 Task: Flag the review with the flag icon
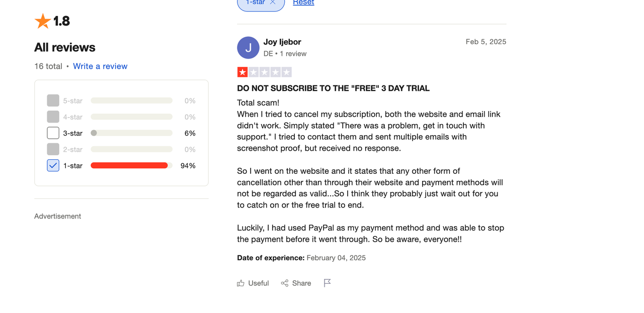pos(327,283)
